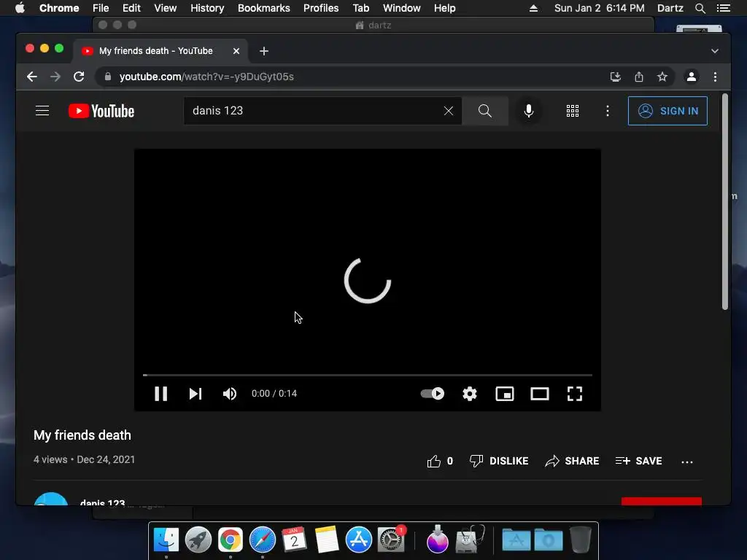Open more actions ellipsis below video
The height and width of the screenshot is (560, 747).
pos(687,462)
